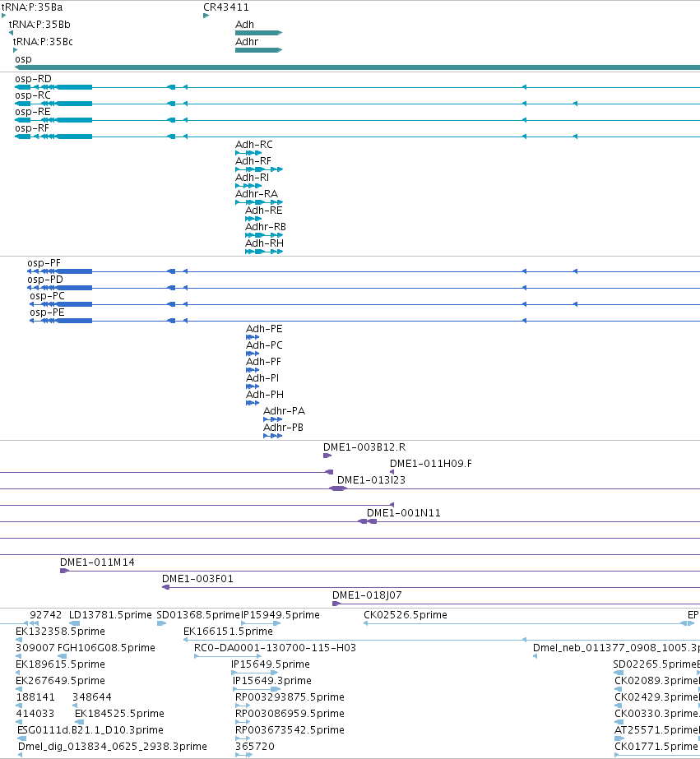Click the osp-RD transcript label
The width and height of the screenshot is (700, 759).
tap(33, 78)
